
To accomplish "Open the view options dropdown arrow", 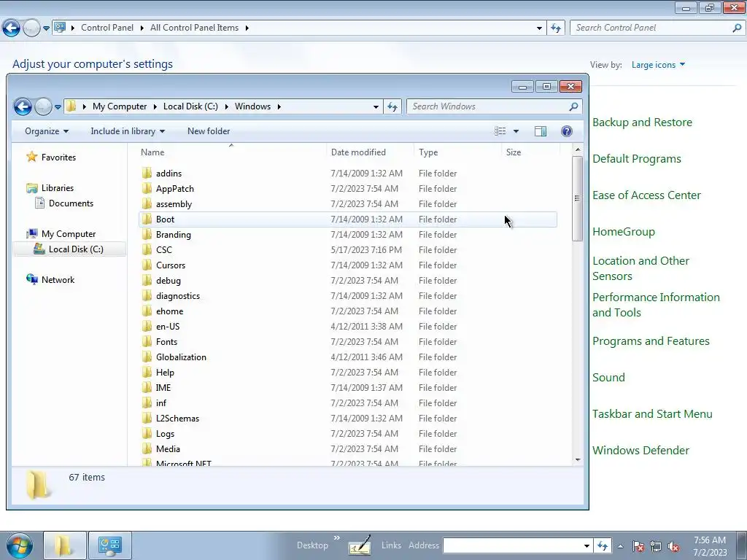I will coord(516,131).
